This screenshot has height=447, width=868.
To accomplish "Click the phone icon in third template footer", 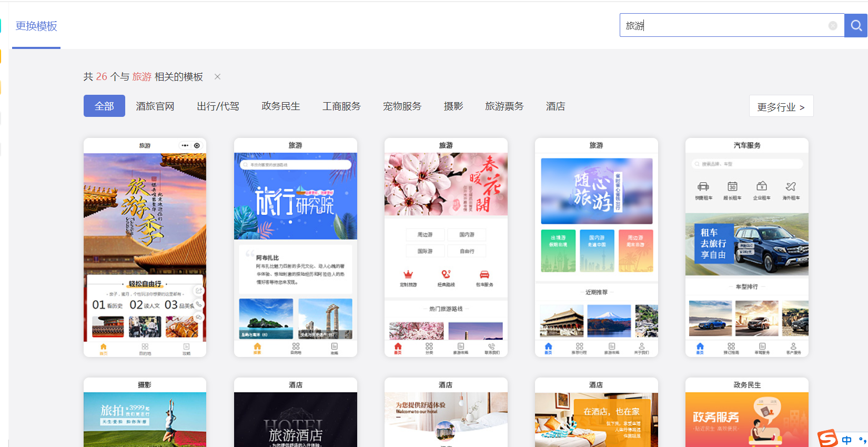I will click(x=491, y=346).
